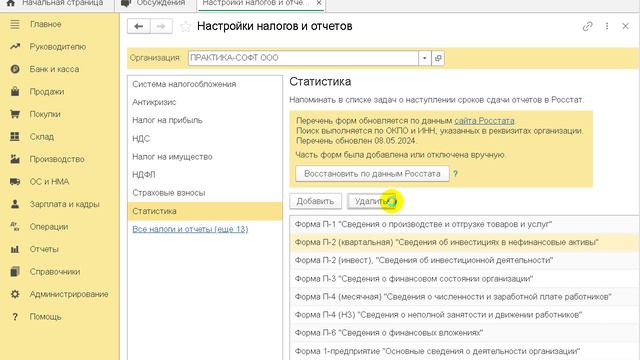Expand the Организация dropdown arrow
Viewport: 640px width, 360px height.
pos(424,58)
